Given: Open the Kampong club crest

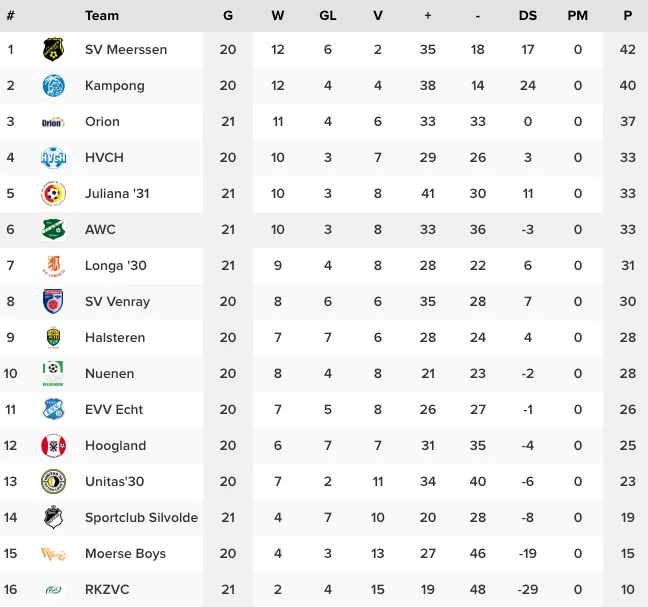Looking at the screenshot, I should [x=53, y=86].
